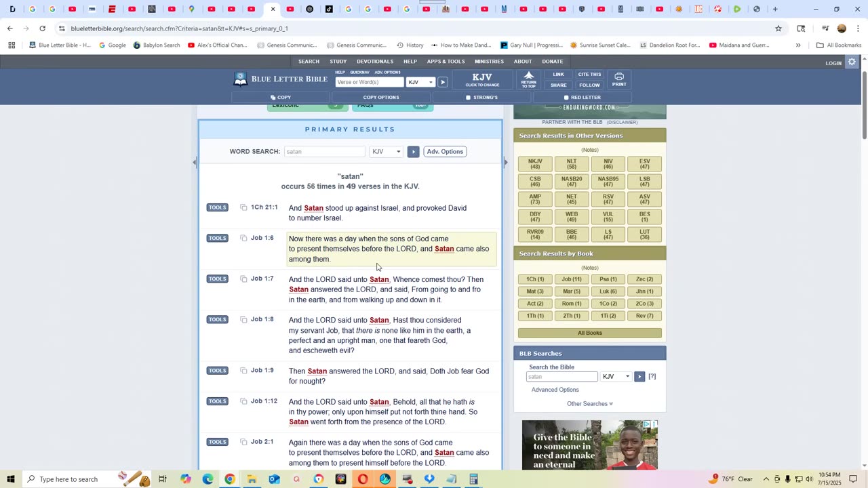Open the browser apps grid icon
The image size is (868, 488).
(x=12, y=45)
